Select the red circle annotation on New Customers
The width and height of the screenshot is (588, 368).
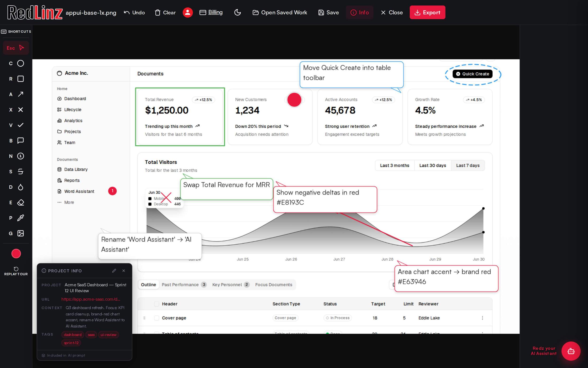pyautogui.click(x=294, y=100)
